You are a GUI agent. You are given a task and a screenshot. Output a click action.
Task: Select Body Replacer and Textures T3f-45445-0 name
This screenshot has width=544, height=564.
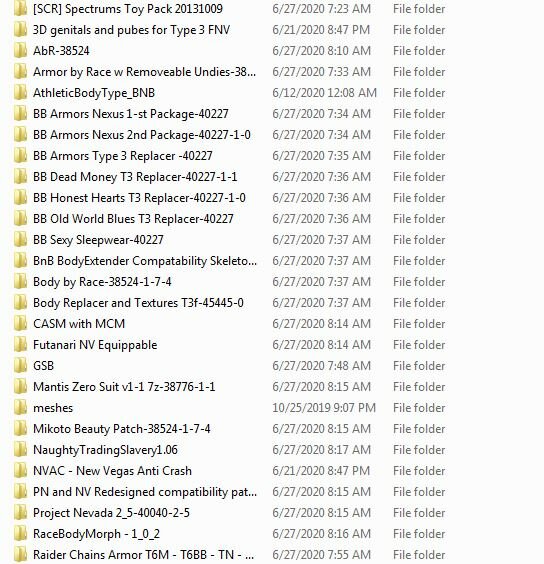(138, 303)
